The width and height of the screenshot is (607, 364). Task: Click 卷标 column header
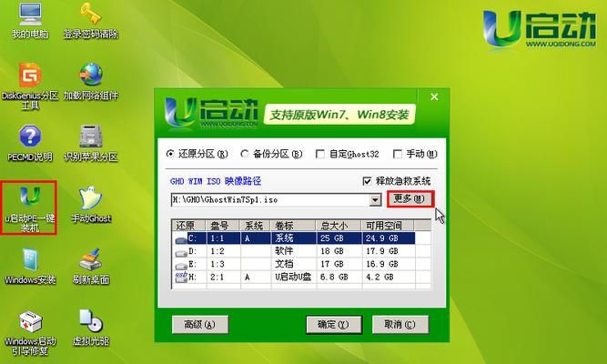[x=293, y=226]
